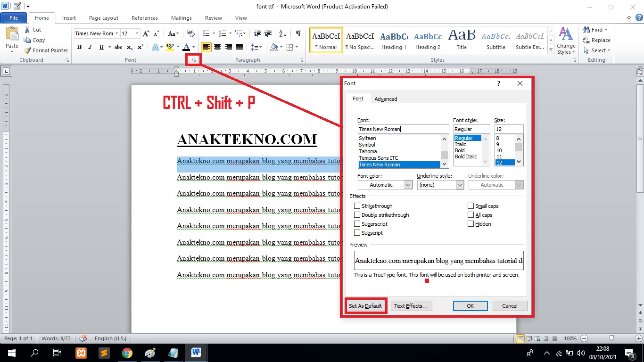The height and width of the screenshot is (362, 644).
Task: Open the File tab
Action: click(x=14, y=18)
